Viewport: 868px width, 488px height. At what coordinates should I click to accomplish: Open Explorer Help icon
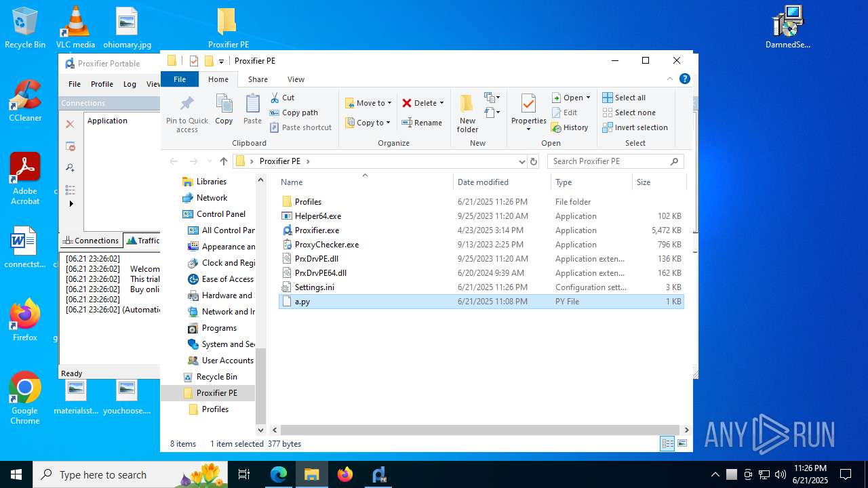tap(685, 79)
